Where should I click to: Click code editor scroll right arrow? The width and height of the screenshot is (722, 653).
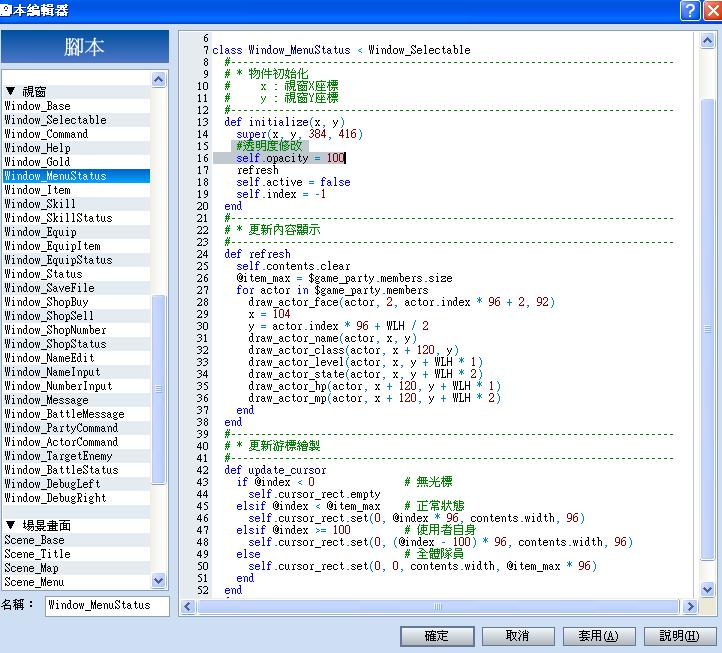tap(690, 606)
